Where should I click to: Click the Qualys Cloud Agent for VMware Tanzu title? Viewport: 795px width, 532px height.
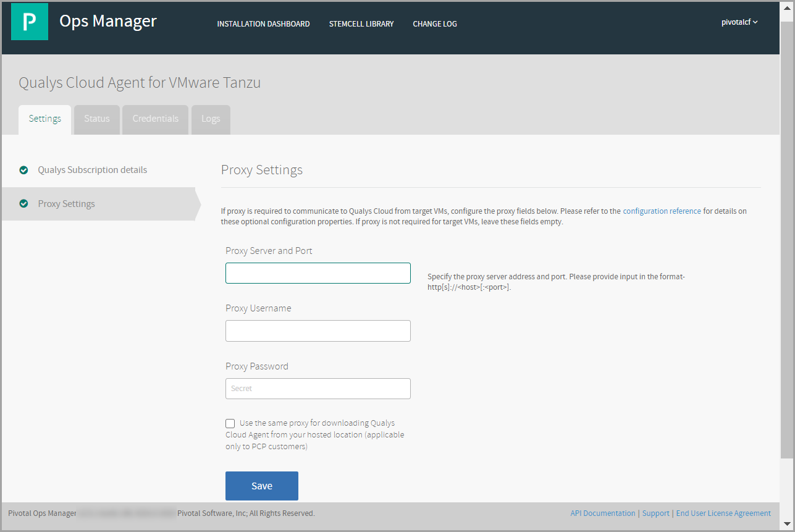tap(140, 83)
